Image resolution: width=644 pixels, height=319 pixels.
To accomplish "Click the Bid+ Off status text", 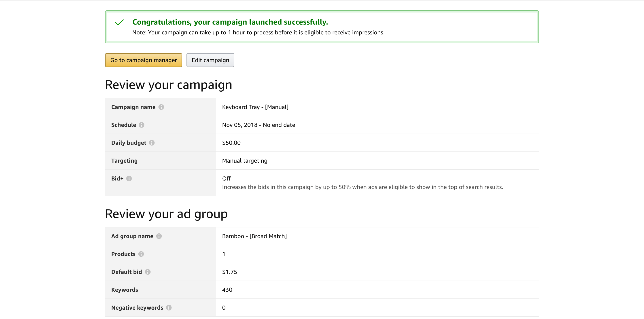I will (226, 178).
